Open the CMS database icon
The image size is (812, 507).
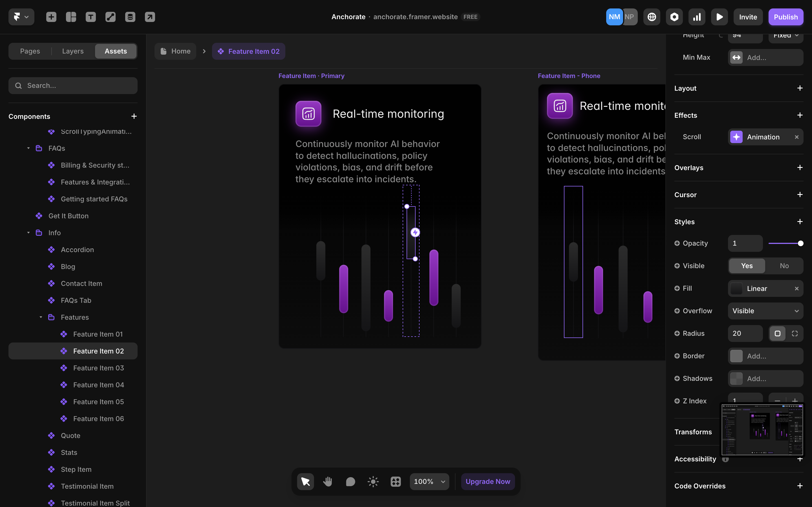[130, 17]
